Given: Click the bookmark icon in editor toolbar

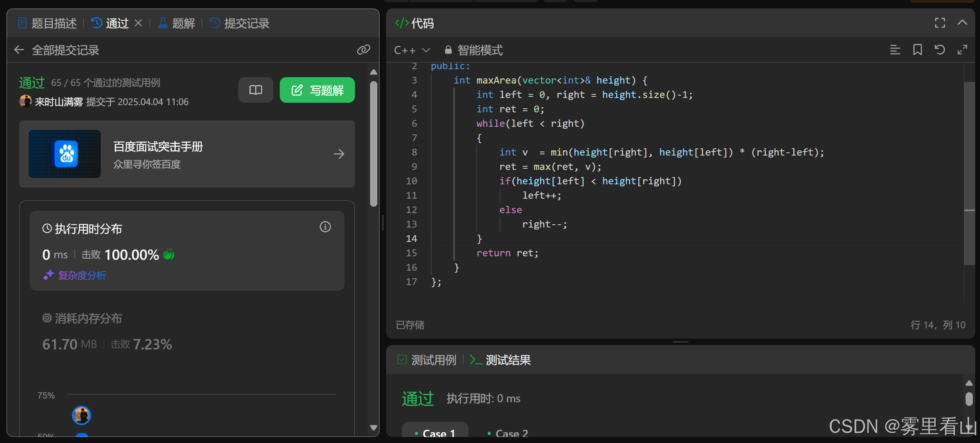Looking at the screenshot, I should pyautogui.click(x=917, y=50).
